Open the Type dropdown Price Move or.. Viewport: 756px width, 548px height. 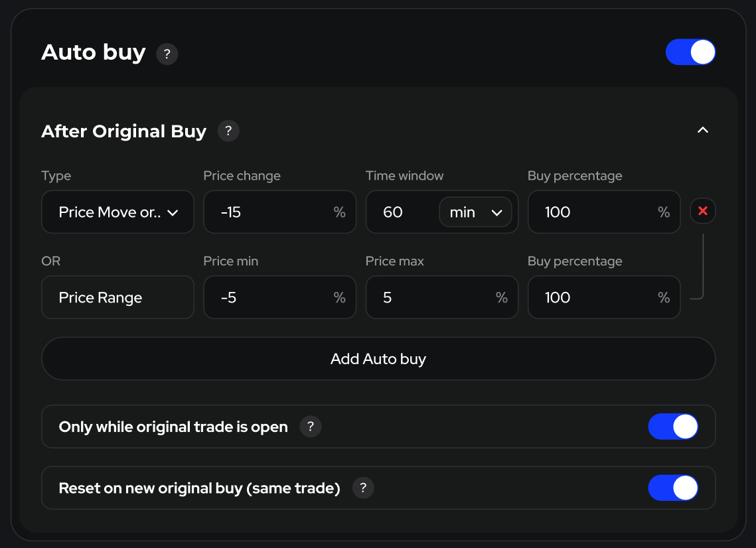(x=117, y=212)
